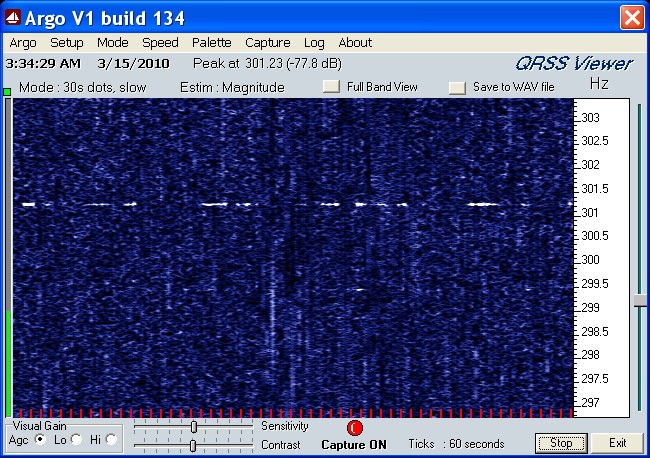Screen dimensions: 650x458
Task: Click the Exit button
Action: click(617, 443)
